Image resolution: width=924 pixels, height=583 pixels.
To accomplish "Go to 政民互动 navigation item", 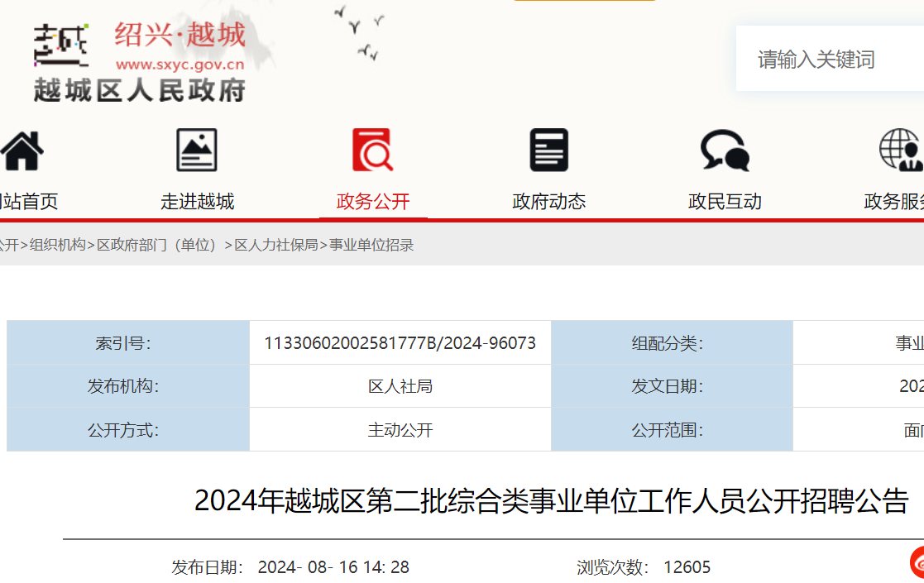I will [x=725, y=202].
